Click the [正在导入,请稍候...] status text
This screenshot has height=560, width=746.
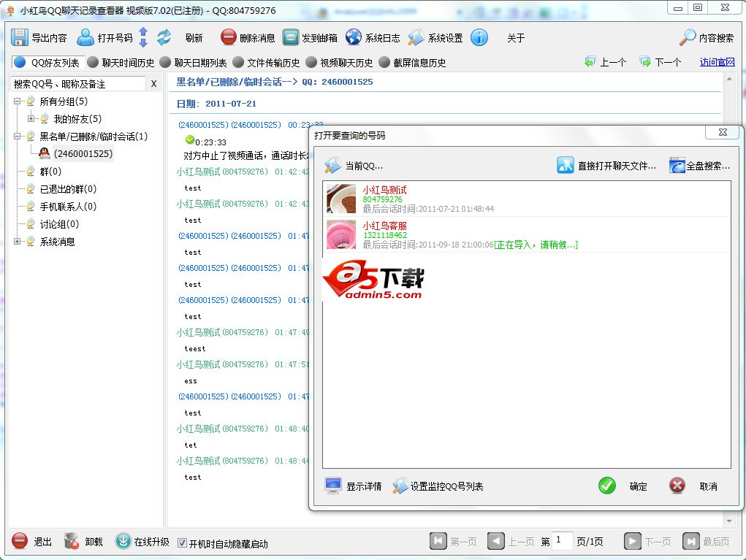coord(536,245)
